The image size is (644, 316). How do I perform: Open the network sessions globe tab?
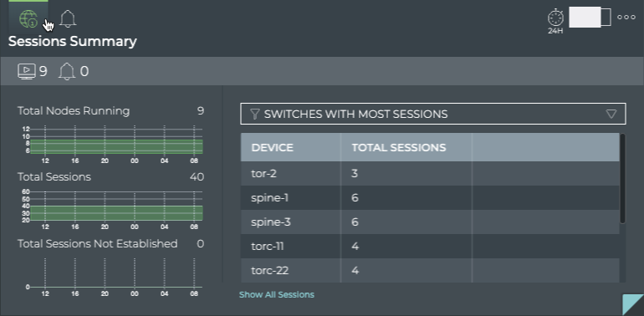pyautogui.click(x=28, y=19)
